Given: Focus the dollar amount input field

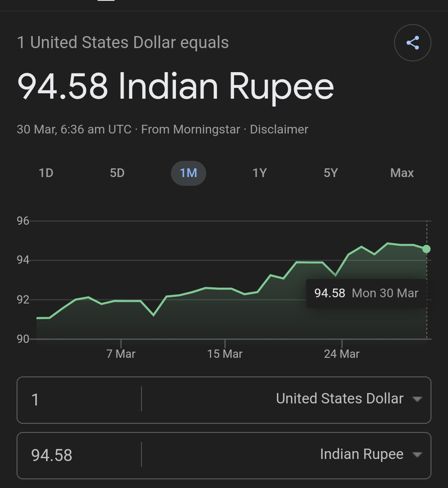Looking at the screenshot, I should [79, 400].
